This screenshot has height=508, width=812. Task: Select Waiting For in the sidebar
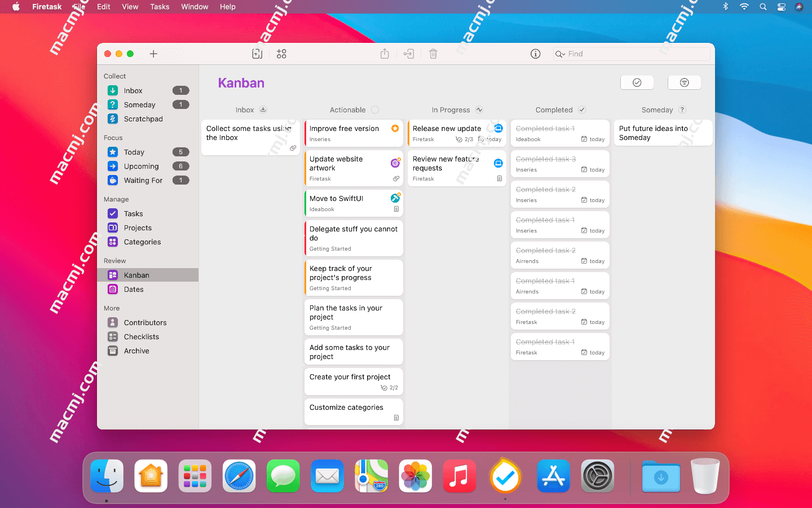(x=148, y=180)
